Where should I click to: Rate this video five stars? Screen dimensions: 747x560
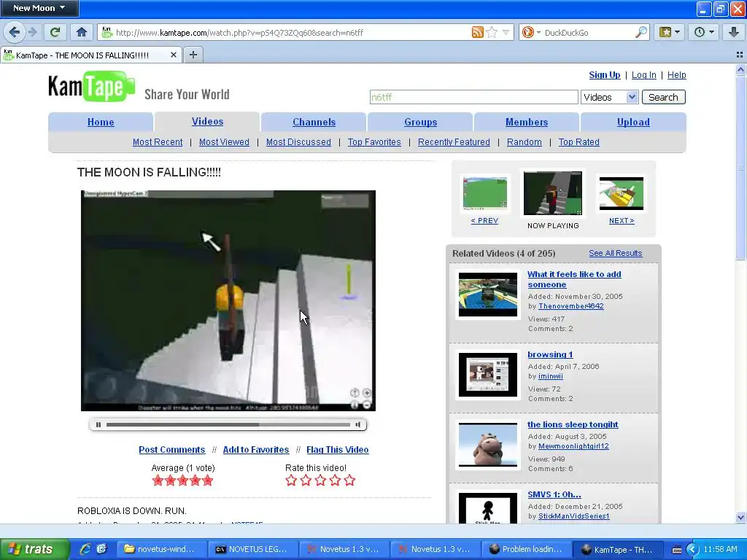pos(349,480)
